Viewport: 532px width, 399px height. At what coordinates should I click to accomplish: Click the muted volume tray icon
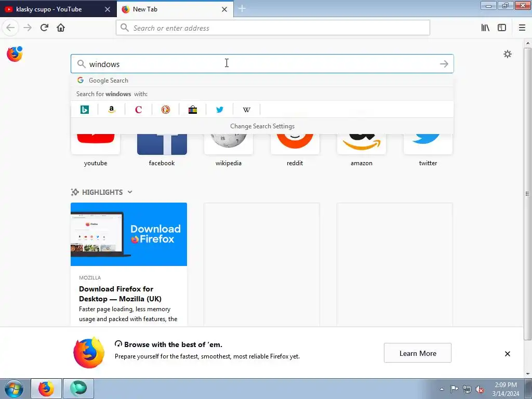[x=480, y=389]
